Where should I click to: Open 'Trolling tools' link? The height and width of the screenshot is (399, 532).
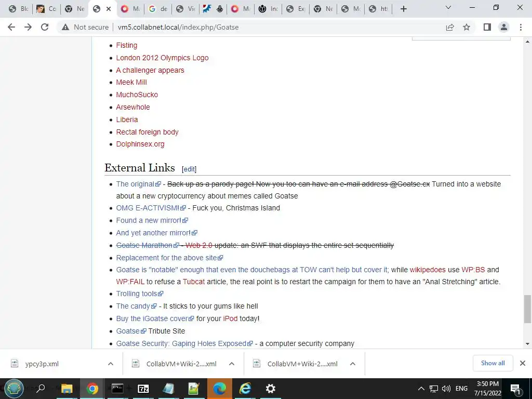tap(140, 294)
